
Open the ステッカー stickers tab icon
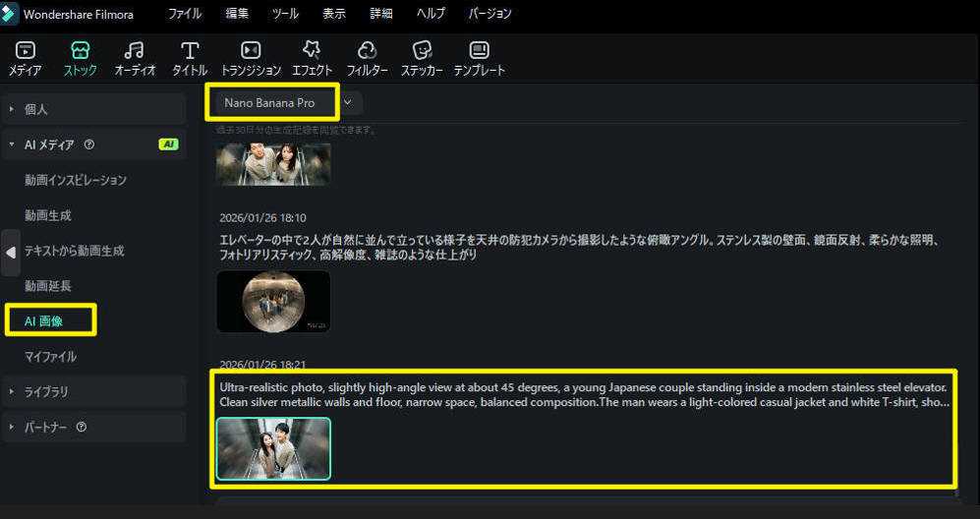click(x=422, y=50)
